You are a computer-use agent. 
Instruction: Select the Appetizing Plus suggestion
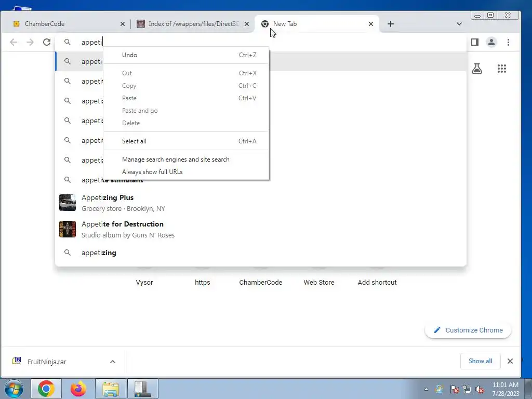click(x=261, y=203)
